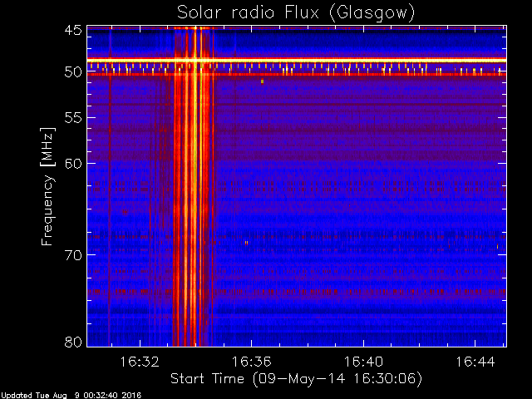Viewport: 532px width, 399px height.
Task: Click the title 'Solar radio Flux (Glasgow)'
Action: click(x=296, y=13)
